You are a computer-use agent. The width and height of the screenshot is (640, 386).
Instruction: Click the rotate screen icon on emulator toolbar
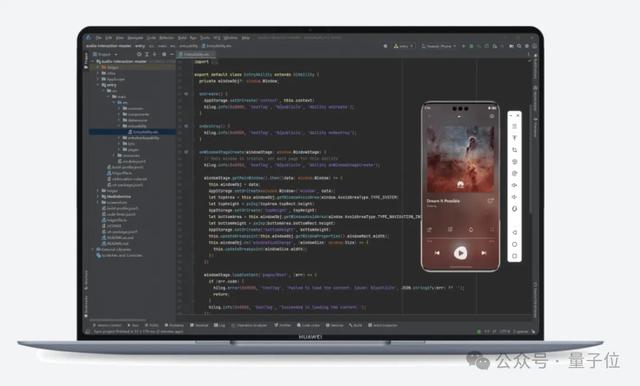pos(515,150)
